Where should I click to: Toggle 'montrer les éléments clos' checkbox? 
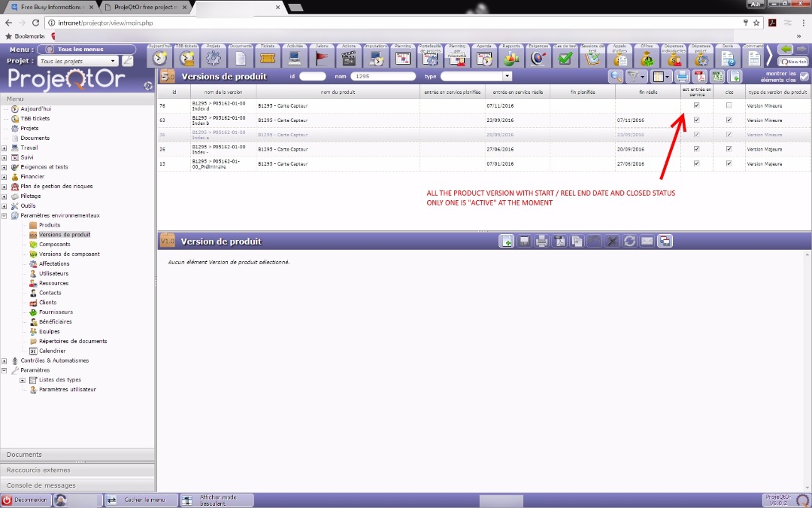804,76
